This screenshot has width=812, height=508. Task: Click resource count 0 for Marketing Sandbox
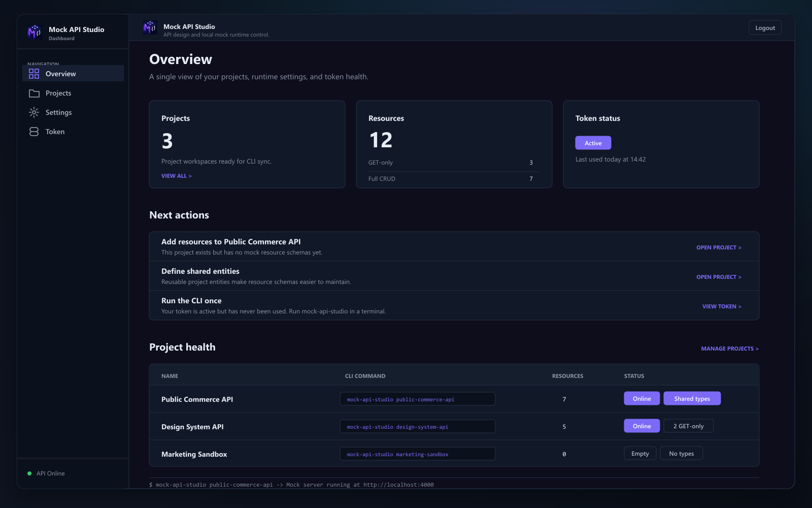coord(564,454)
